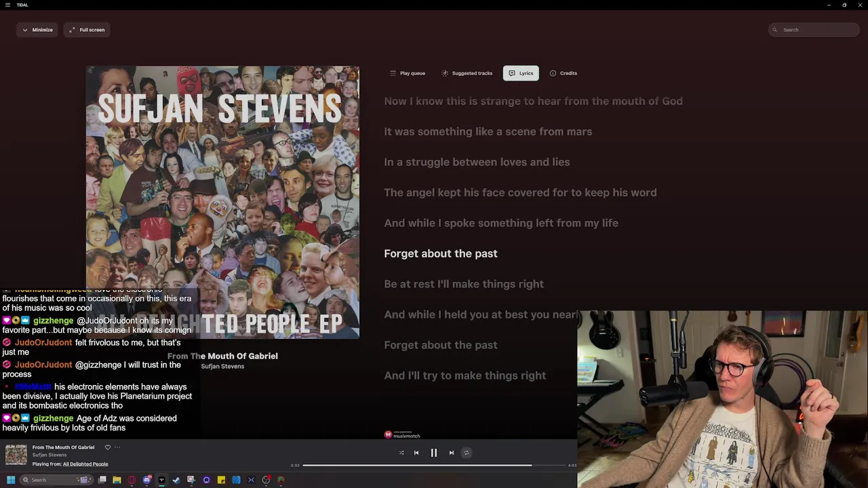Open more options next to heart icon
This screenshot has width=868, height=488.
(117, 447)
